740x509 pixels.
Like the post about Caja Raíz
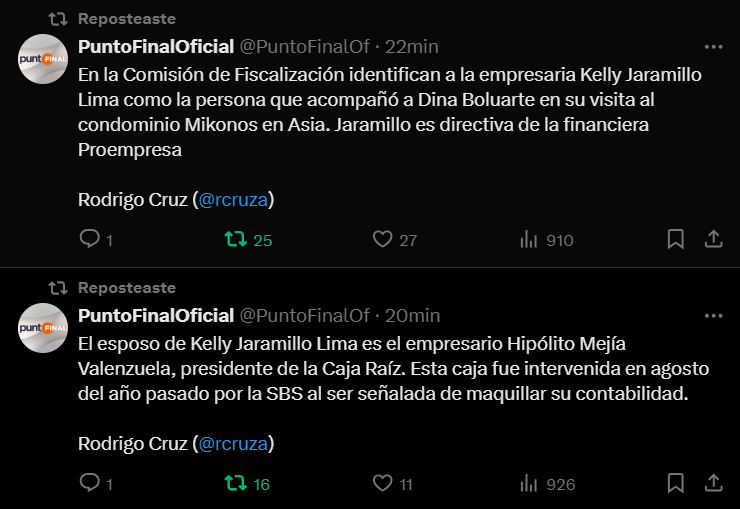click(381, 484)
